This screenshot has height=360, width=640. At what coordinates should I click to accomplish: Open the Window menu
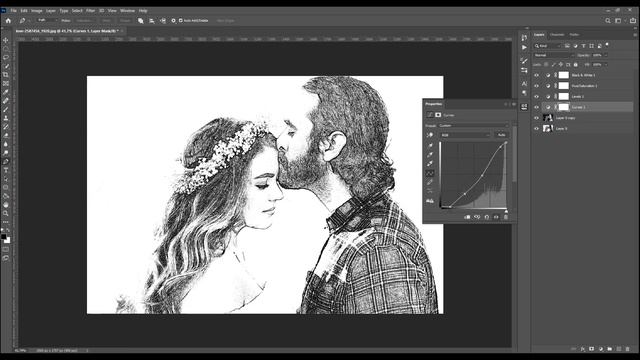pyautogui.click(x=127, y=11)
